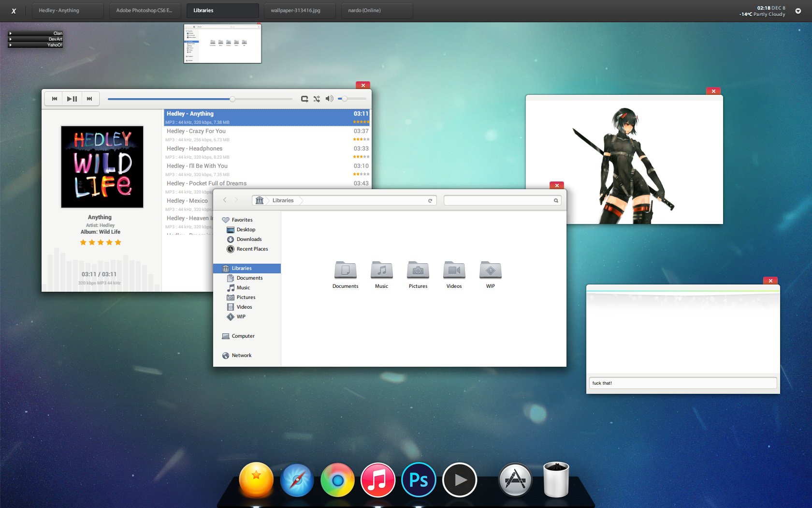Switch to wallpaper-313416.jpg taskbar item
812x508 pixels.
[300, 11]
